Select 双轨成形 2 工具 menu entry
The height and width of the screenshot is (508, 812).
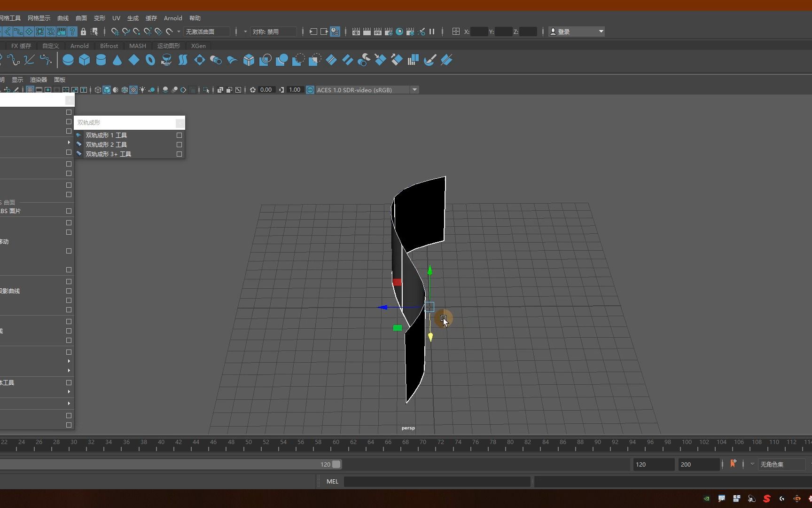pyautogui.click(x=106, y=144)
